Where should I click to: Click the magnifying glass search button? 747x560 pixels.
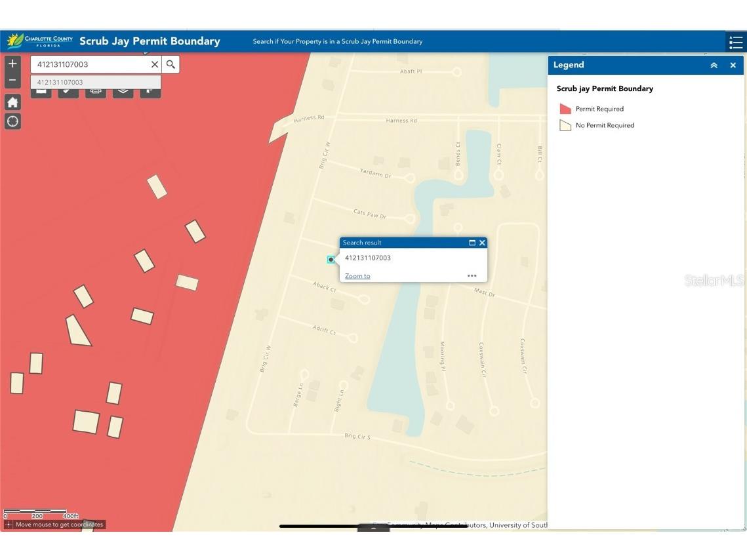coord(171,64)
